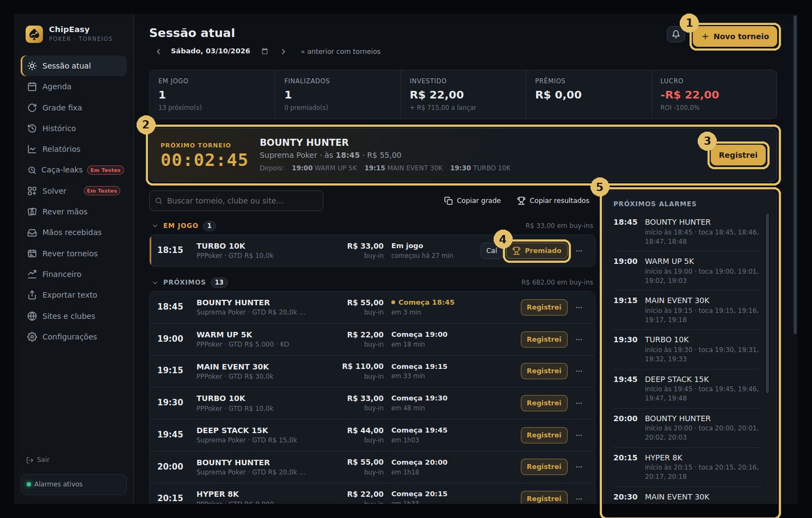Click Alarmes ativos status indicator

pyautogui.click(x=74, y=484)
